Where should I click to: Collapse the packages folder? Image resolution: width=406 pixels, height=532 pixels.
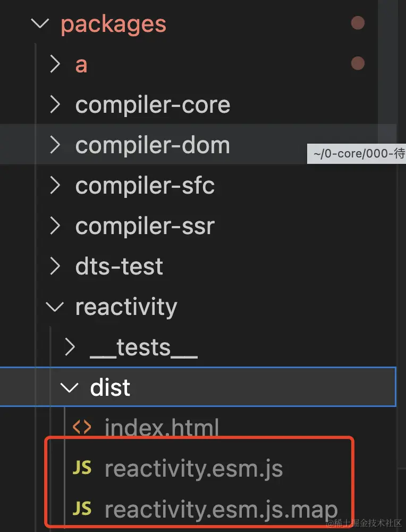(40, 23)
